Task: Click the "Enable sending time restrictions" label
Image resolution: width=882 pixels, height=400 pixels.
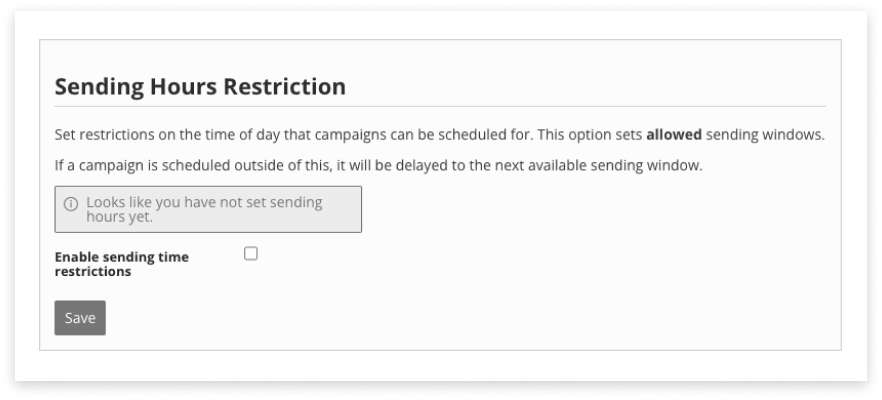Action: coord(121,264)
